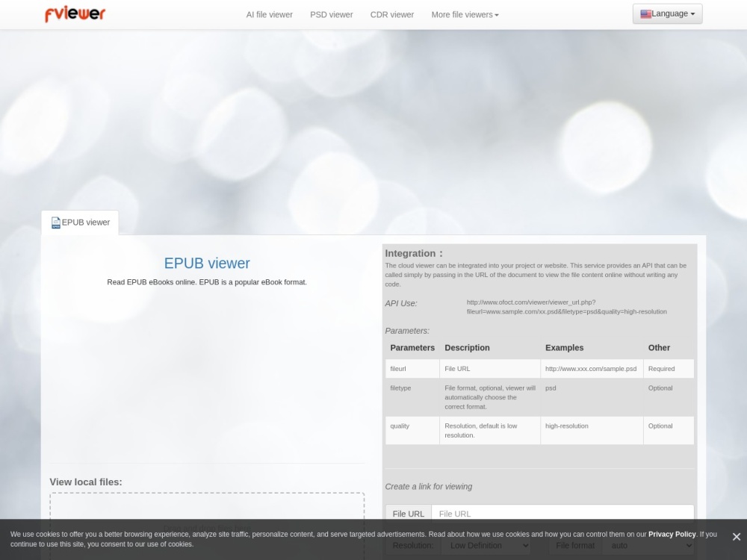Click the 'Read EPUB eBooks online' description text
This screenshot has width=747, height=560.
(x=207, y=282)
